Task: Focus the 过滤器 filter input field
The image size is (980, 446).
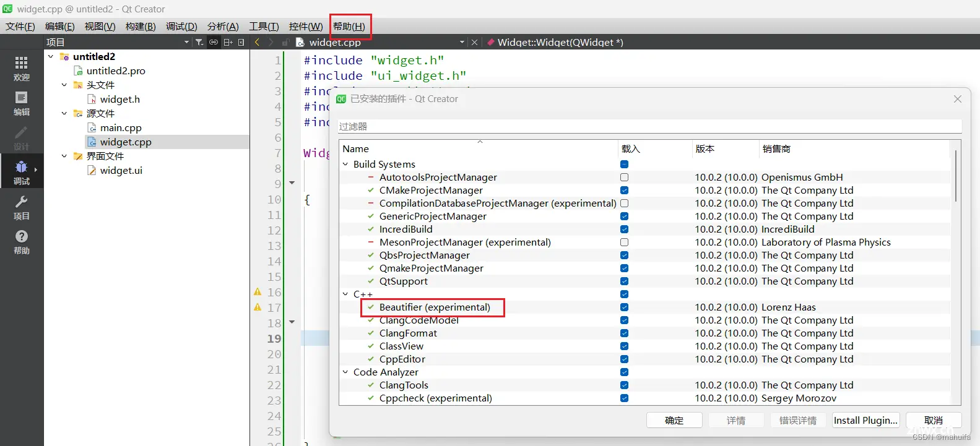Action: pos(650,126)
